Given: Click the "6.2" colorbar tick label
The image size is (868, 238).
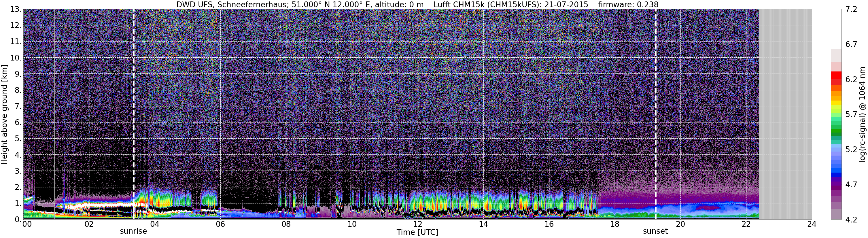Looking at the screenshot, I should (x=851, y=80).
